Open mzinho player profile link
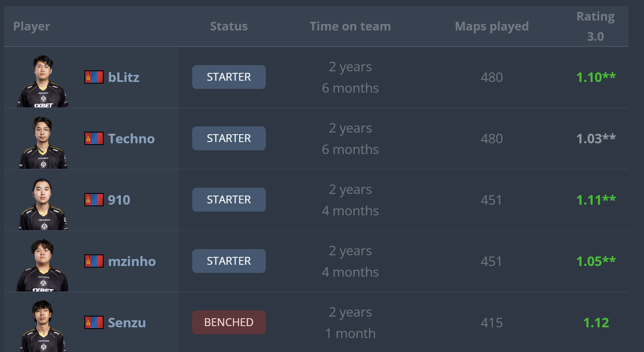Screen dimensions: 644x352 tap(132, 261)
